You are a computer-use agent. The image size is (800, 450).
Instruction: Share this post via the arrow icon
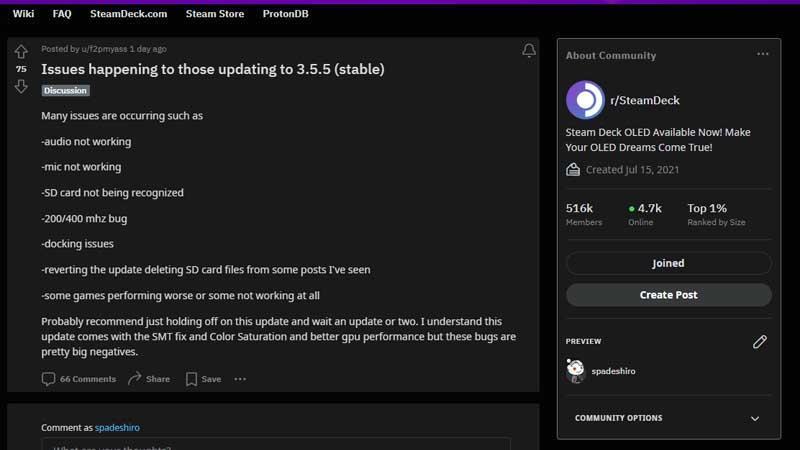pyautogui.click(x=149, y=379)
